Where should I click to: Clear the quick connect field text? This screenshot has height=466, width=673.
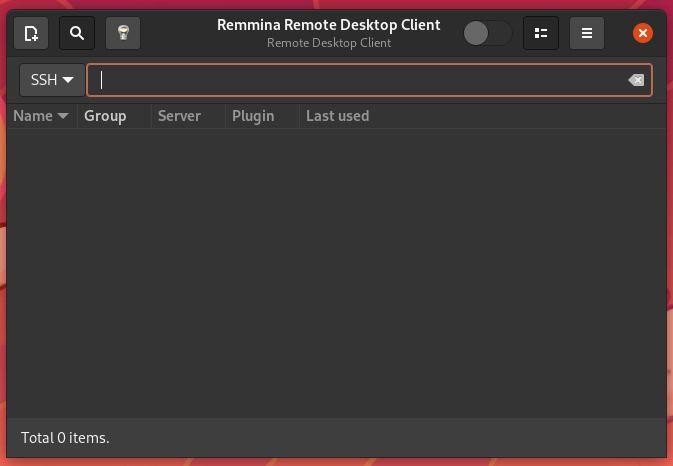636,80
